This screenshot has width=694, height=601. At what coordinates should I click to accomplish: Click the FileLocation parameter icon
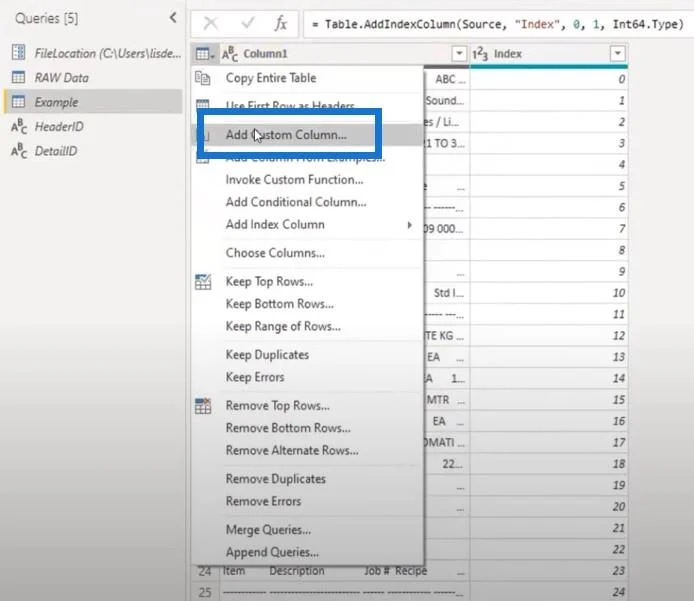coord(19,52)
